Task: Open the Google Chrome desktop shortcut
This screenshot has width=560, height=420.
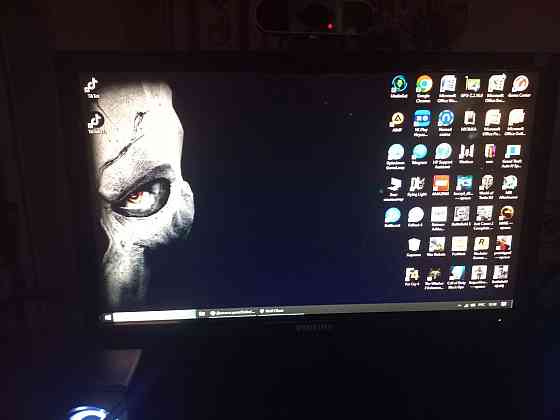Action: (424, 89)
